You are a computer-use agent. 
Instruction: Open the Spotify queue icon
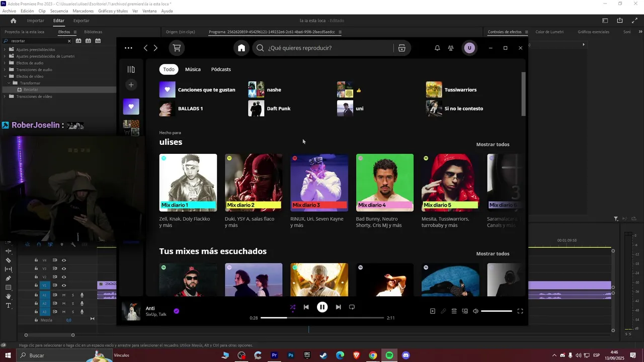click(454, 311)
